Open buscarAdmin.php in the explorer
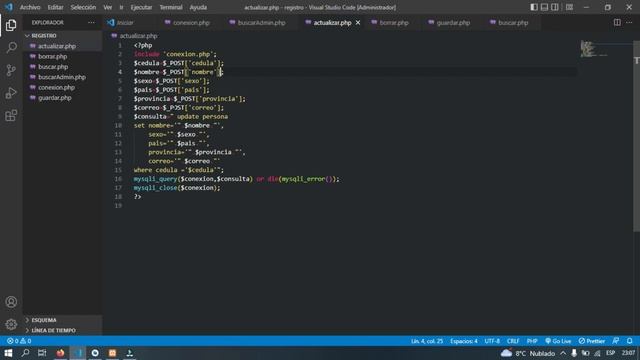The image size is (640, 360). pyautogui.click(x=62, y=77)
